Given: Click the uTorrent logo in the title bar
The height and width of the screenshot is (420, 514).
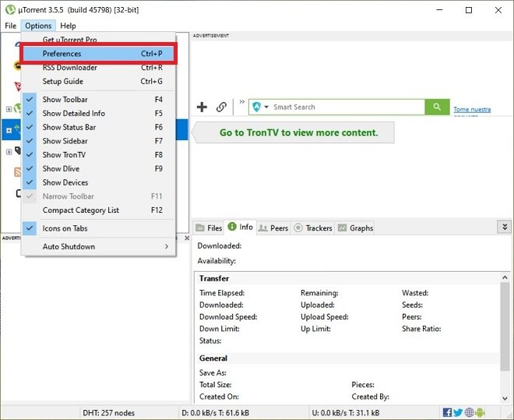Looking at the screenshot, I should coord(10,10).
